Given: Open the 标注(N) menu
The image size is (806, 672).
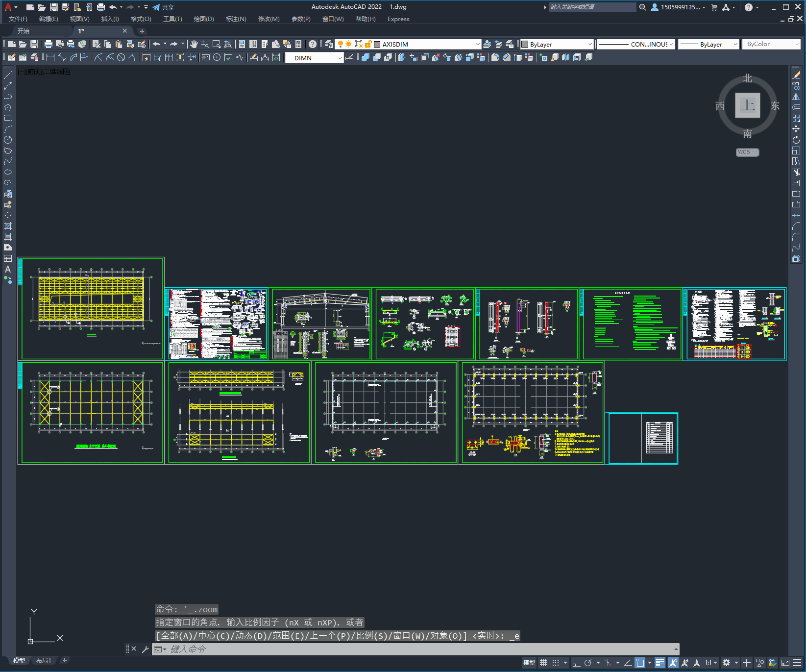Looking at the screenshot, I should [236, 19].
